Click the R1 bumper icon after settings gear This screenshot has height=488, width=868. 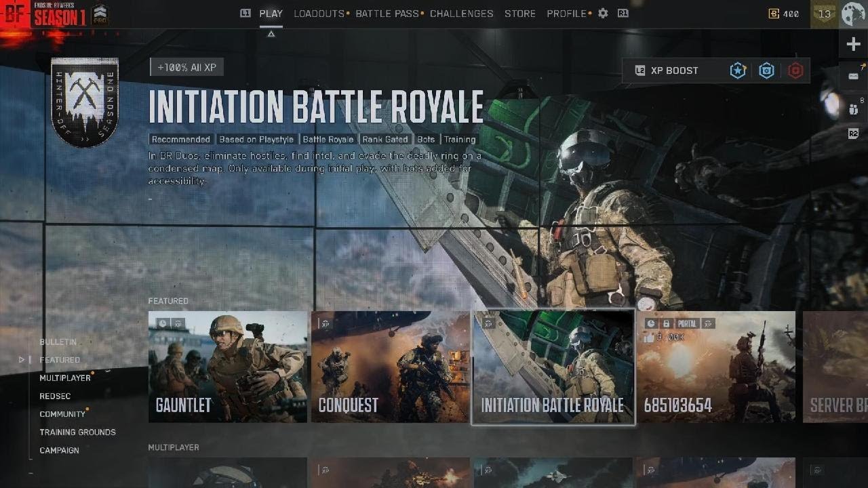[x=623, y=13]
